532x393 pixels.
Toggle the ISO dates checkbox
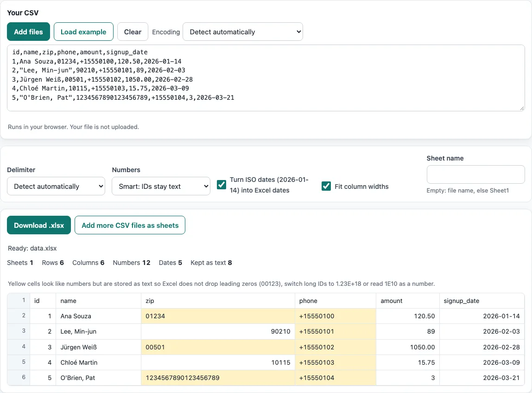click(x=222, y=185)
